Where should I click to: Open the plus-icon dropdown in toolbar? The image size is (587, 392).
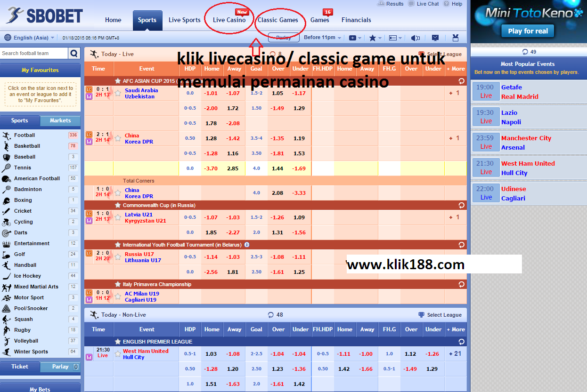point(355,38)
